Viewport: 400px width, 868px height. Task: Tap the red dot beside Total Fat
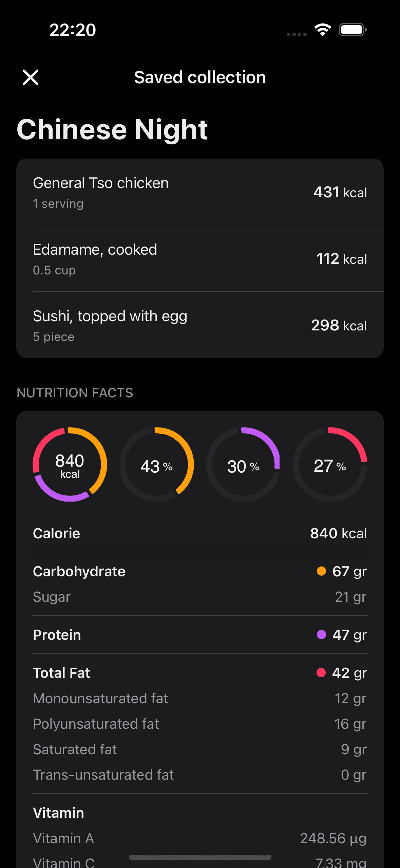pyautogui.click(x=321, y=673)
